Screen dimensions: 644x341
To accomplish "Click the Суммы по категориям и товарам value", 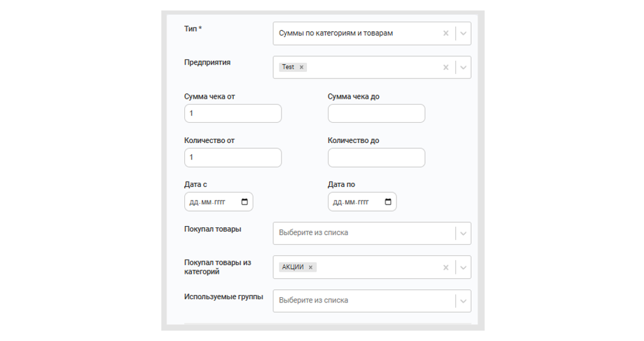I will point(336,33).
